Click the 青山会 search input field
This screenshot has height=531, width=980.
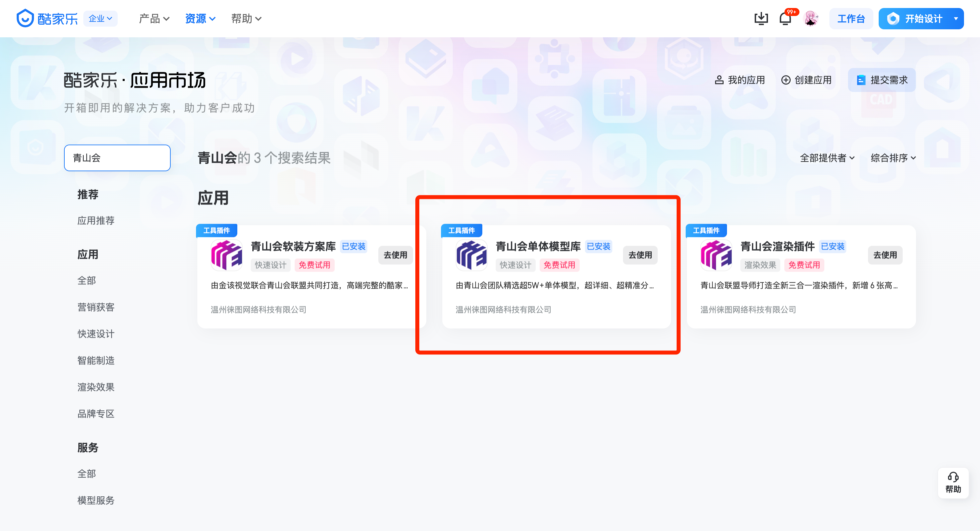(117, 158)
